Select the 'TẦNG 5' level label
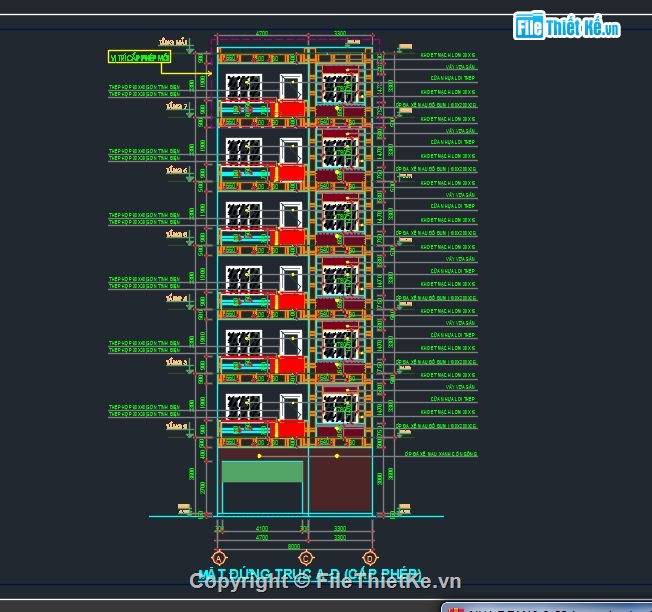 (x=177, y=234)
